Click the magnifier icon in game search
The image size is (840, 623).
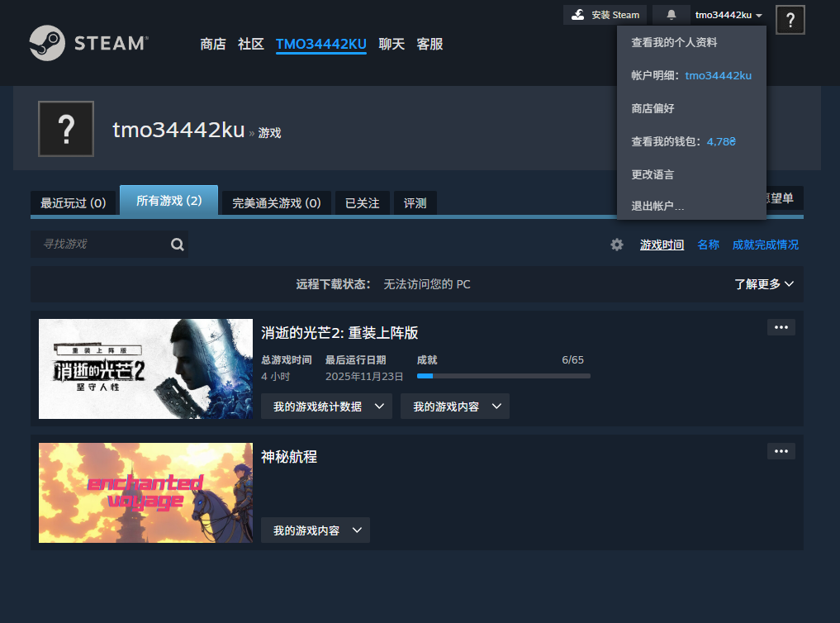(x=177, y=244)
